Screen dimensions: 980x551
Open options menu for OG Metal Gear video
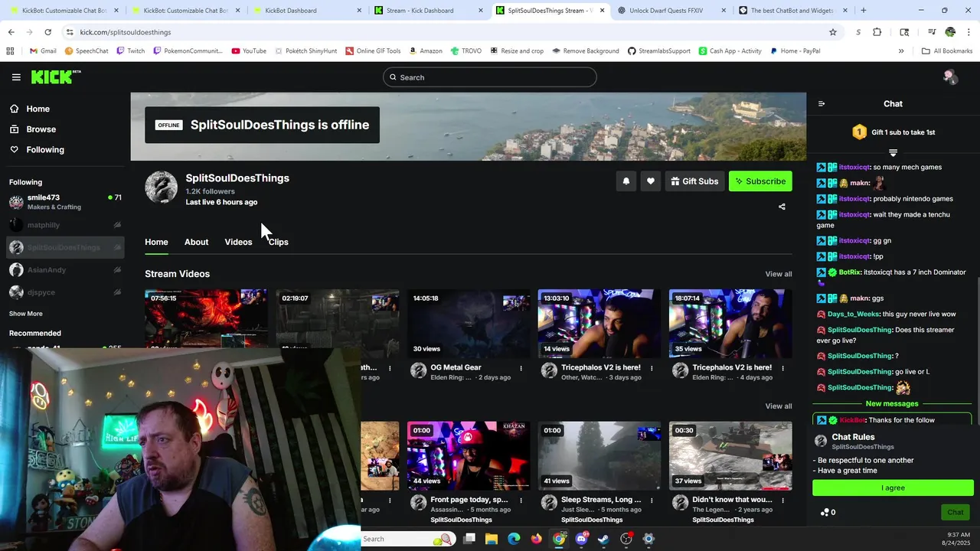[521, 368]
